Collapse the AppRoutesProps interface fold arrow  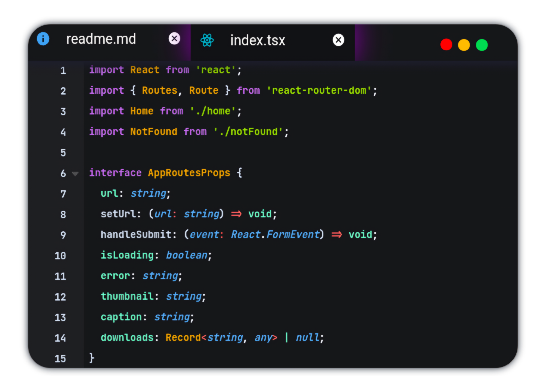click(75, 173)
